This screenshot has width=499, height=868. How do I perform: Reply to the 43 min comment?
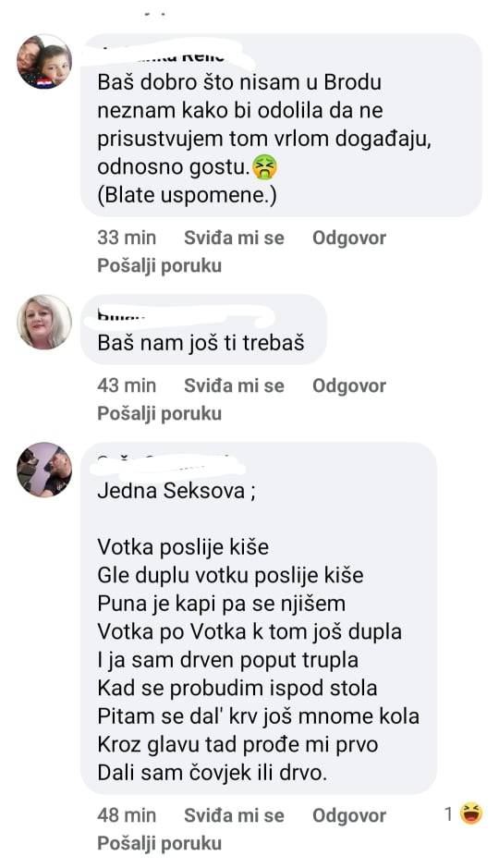click(349, 385)
